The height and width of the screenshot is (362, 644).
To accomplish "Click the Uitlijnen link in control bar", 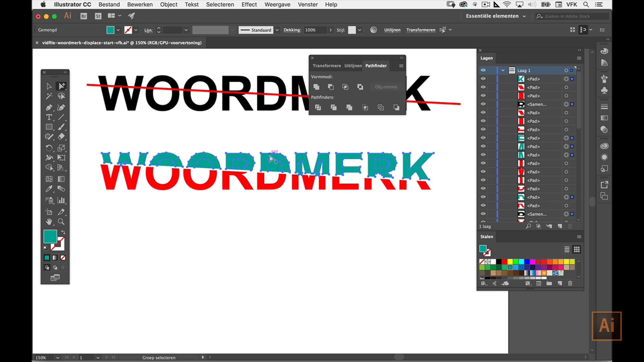I will click(x=392, y=30).
